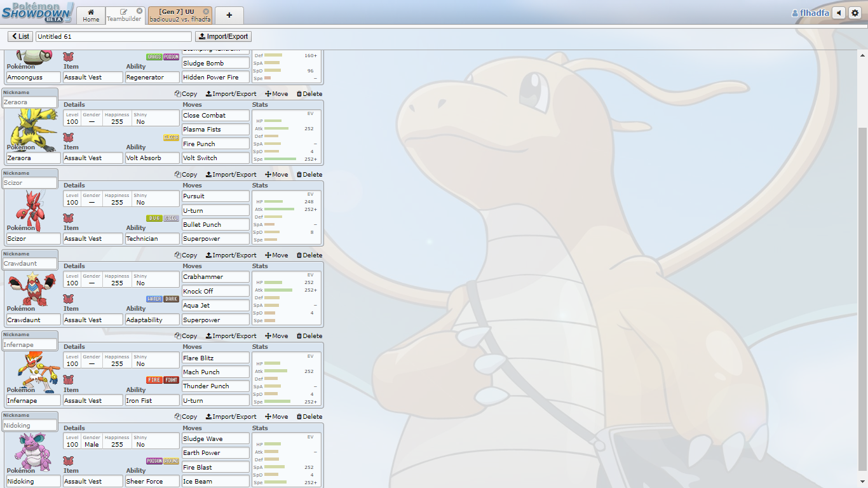Open the Gen 7 UU battle tab
Viewport: 868px width, 488px height.
(180, 15)
